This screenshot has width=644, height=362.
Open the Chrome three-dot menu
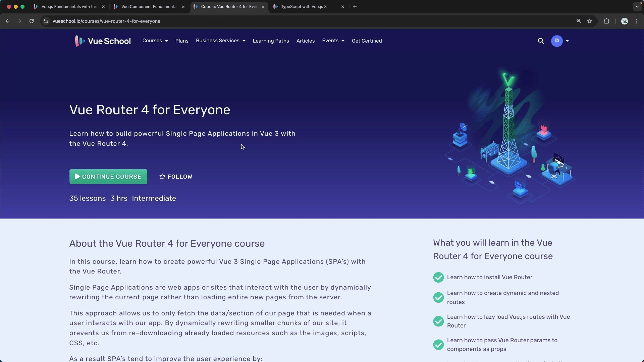tap(637, 21)
